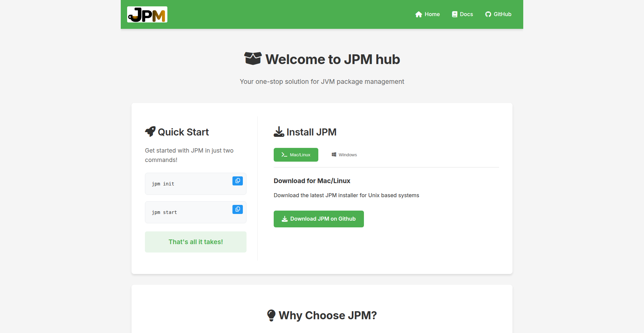
Task: Open the Docs navigation link
Action: pyautogui.click(x=462, y=14)
